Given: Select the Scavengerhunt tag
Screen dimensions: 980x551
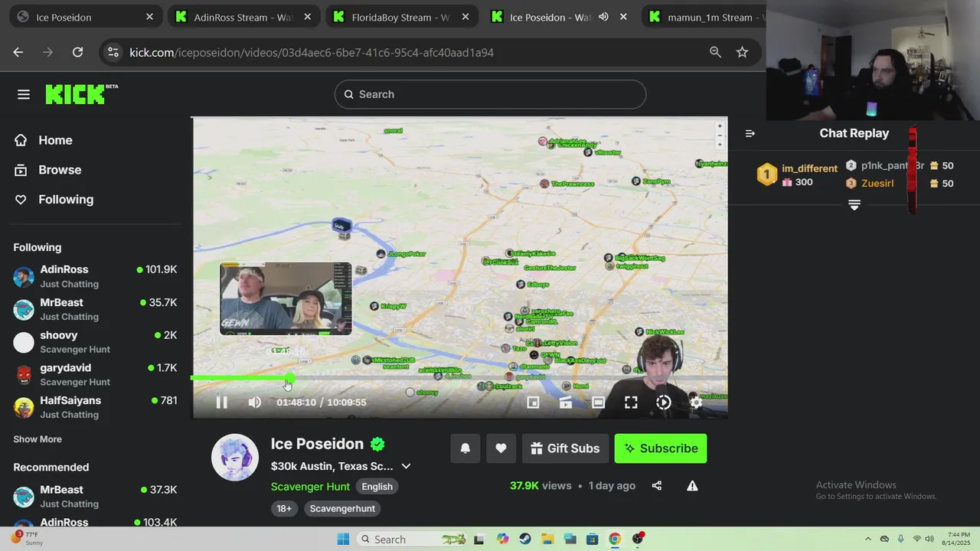Looking at the screenshot, I should coord(342,508).
